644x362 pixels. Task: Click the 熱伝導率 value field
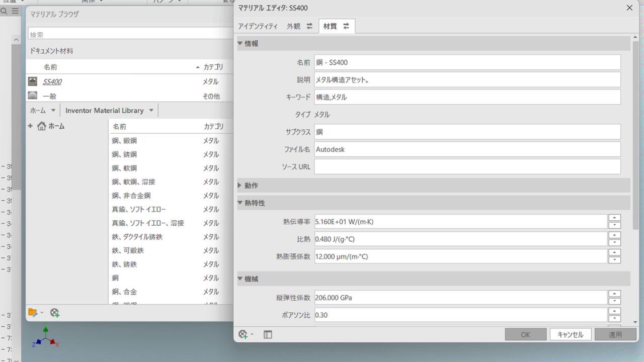click(x=461, y=222)
